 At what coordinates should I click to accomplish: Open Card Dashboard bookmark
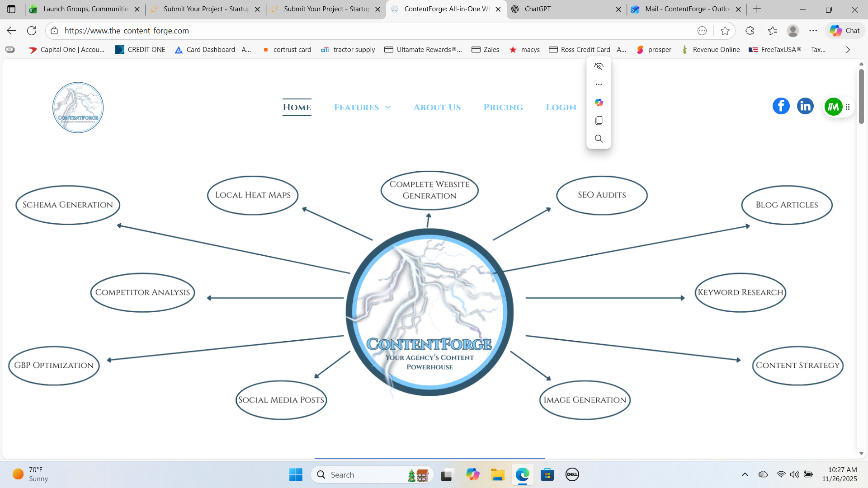[x=213, y=50]
